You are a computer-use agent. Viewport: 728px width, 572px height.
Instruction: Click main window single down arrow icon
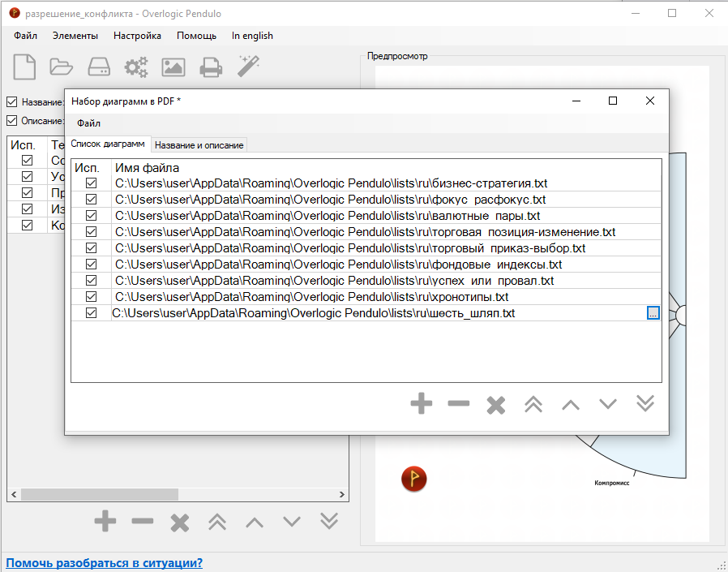tap(292, 522)
